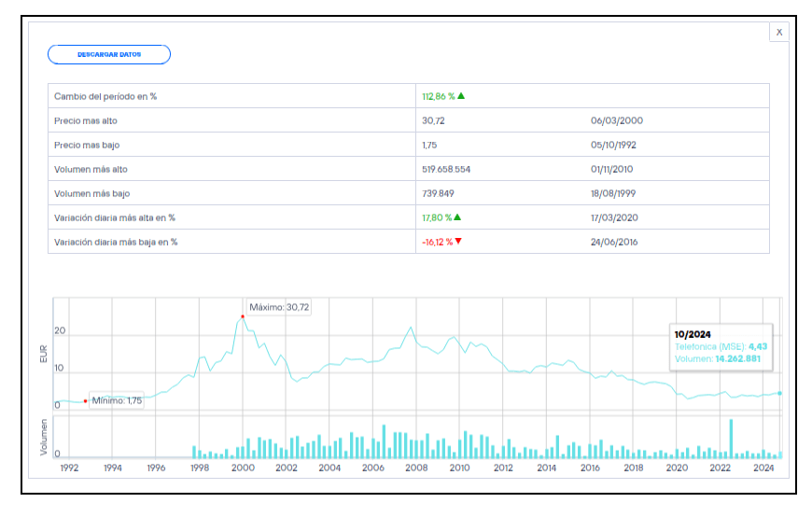Click the date 06/03/2000 in table
Image resolution: width=812 pixels, height=517 pixels.
(616, 120)
